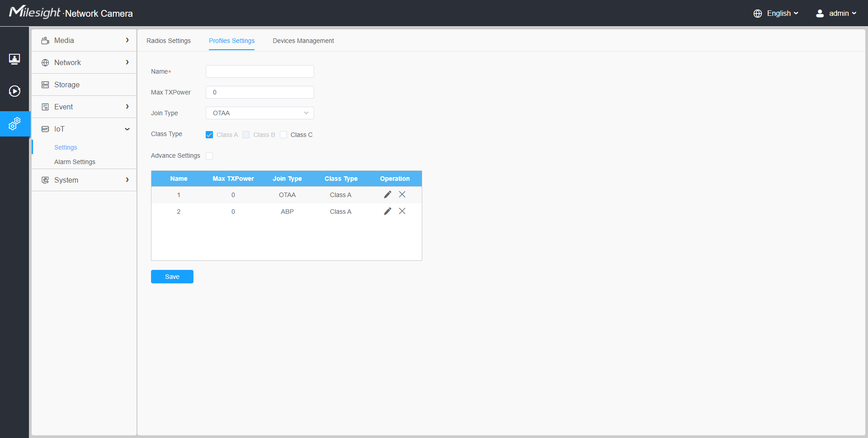The image size is (868, 438).
Task: Click the Storage icon next to Storage label
Action: (x=45, y=85)
